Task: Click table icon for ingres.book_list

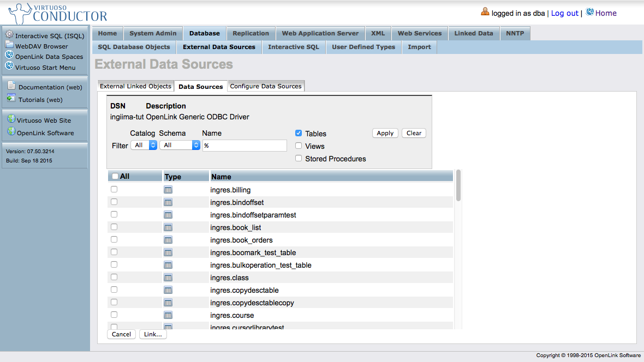Action: point(168,227)
